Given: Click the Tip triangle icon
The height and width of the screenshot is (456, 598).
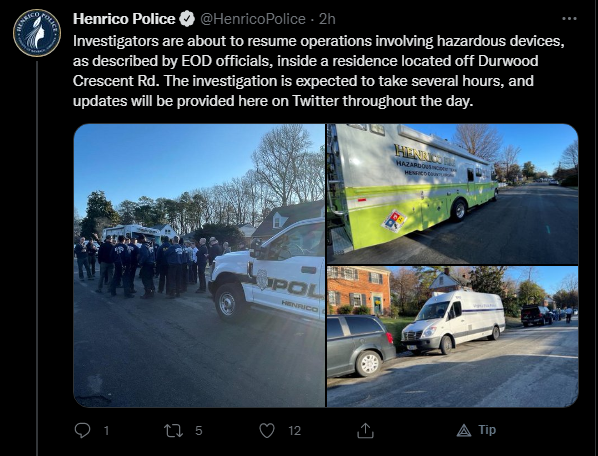Looking at the screenshot, I should pos(464,430).
